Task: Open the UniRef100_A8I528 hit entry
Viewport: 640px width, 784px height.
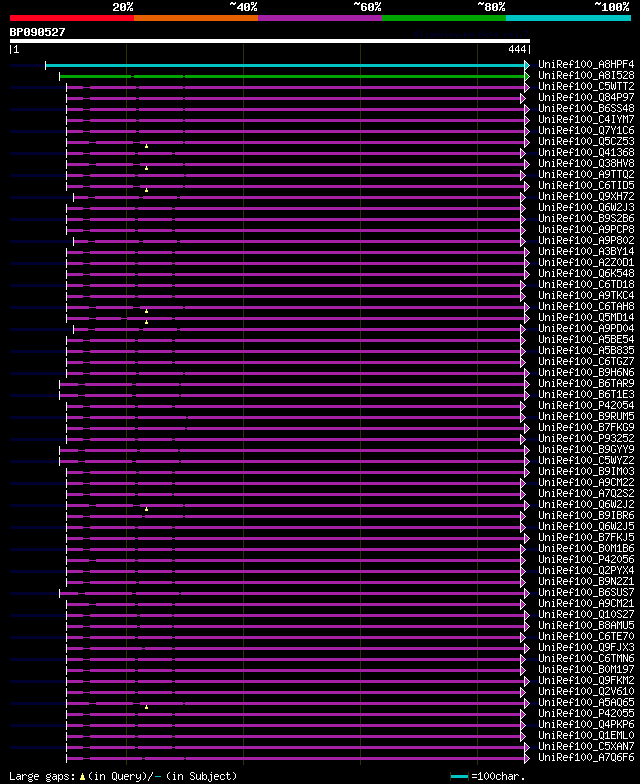Action: tap(586, 76)
